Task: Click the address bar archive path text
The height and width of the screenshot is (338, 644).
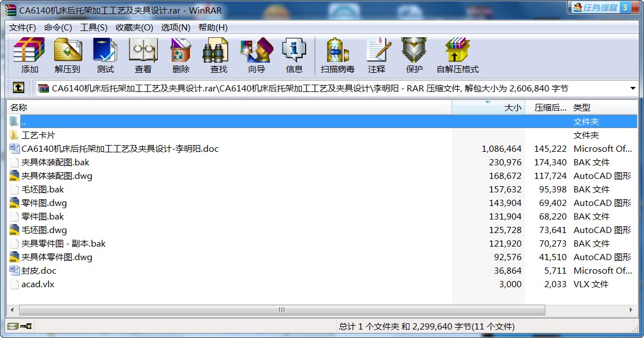Action: coord(310,89)
